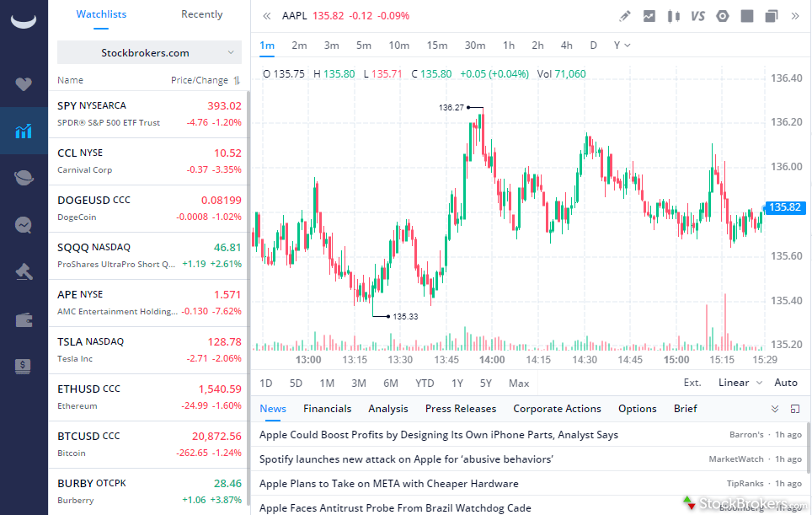This screenshot has height=515, width=812.
Task: Open the VS stock comparison tool
Action: coord(696,15)
